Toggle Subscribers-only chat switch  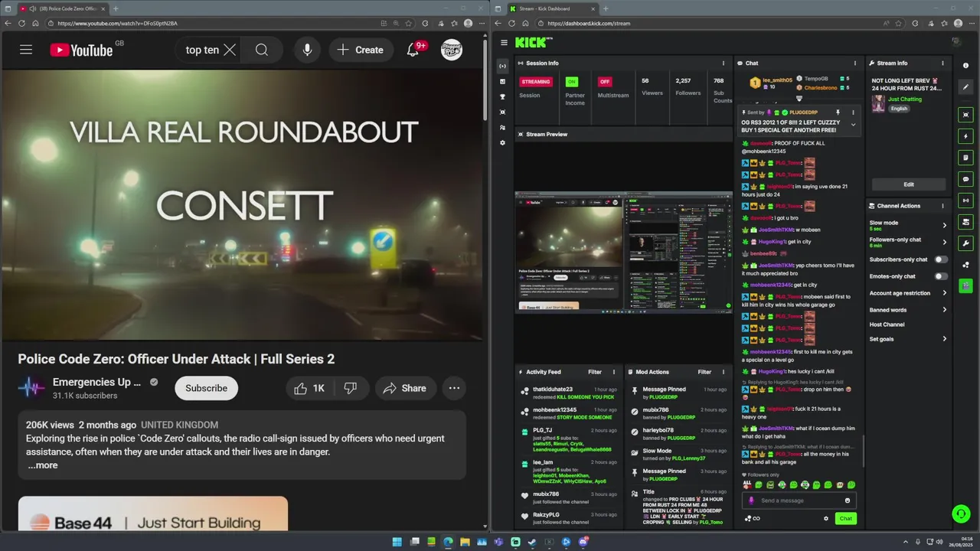941,259
